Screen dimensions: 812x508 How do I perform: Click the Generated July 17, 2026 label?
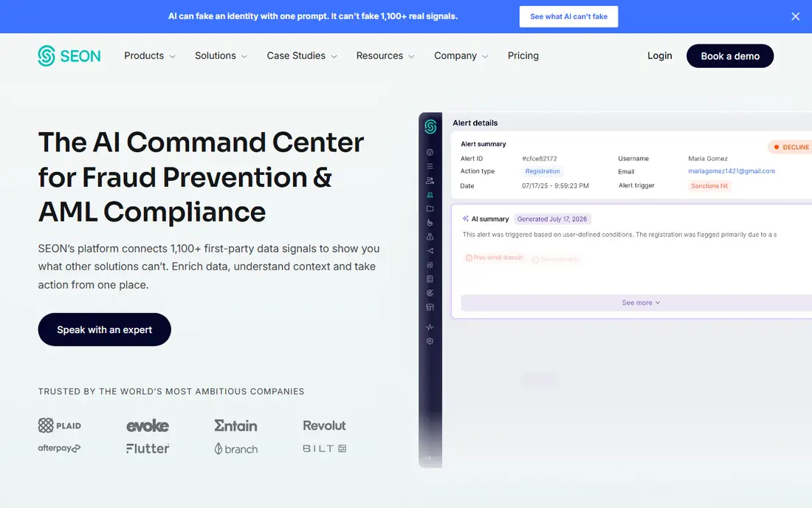[x=552, y=219]
